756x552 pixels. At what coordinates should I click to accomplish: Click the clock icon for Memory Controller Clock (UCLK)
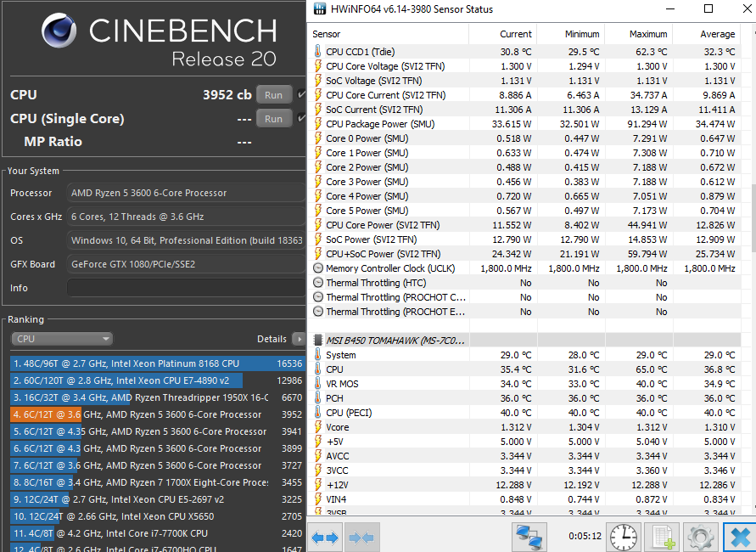317,268
